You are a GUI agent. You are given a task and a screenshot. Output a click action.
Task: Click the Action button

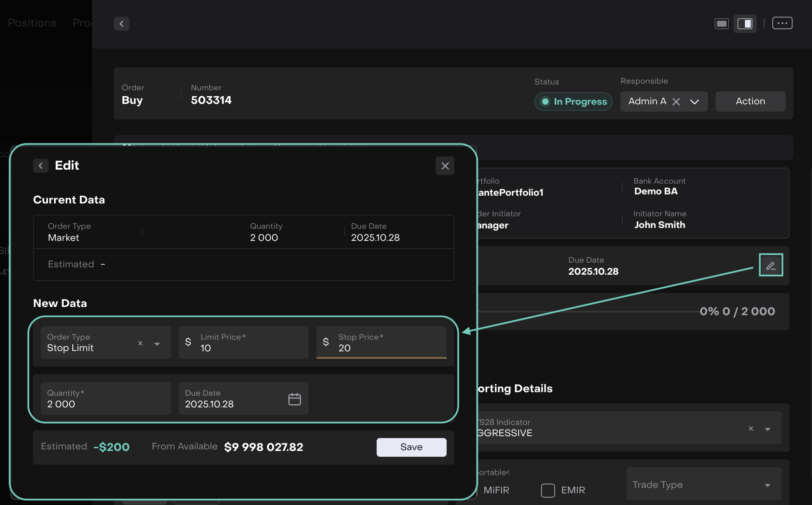(750, 101)
